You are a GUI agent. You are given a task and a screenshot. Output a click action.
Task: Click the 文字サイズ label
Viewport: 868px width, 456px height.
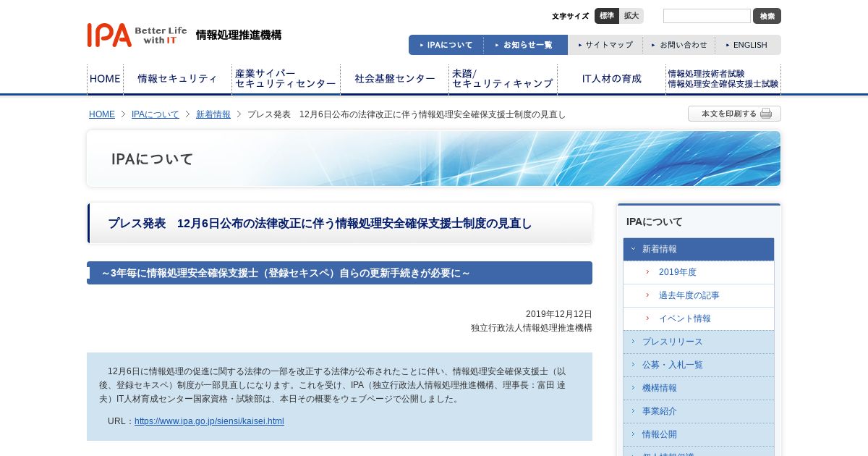point(571,16)
